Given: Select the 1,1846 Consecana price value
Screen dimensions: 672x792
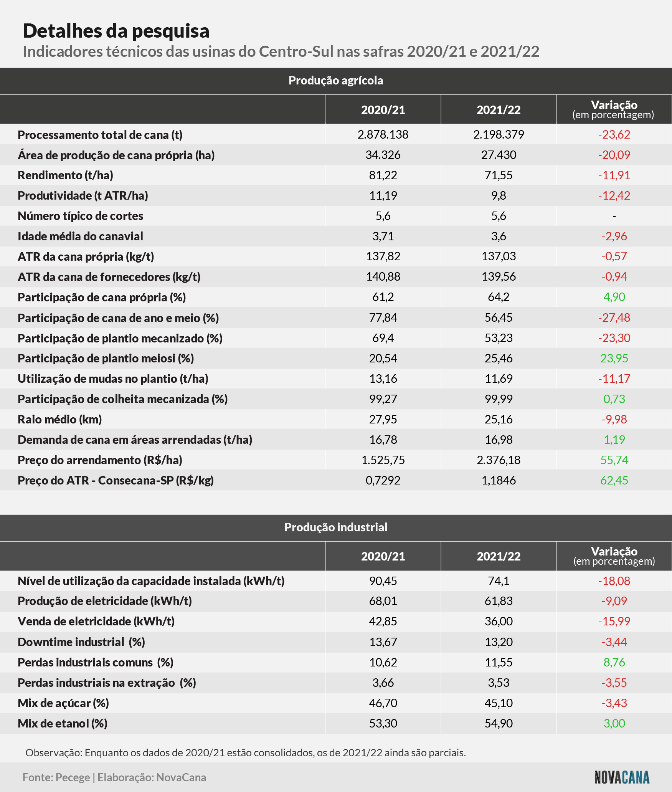Looking at the screenshot, I should 499,480.
